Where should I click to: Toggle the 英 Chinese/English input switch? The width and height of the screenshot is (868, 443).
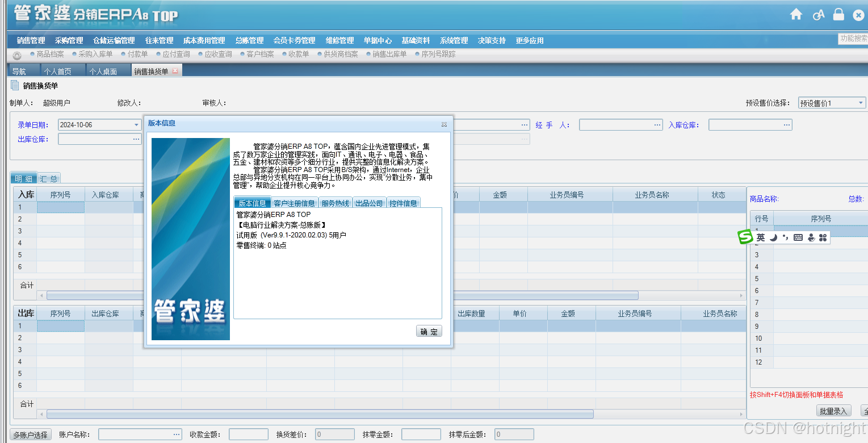tap(761, 237)
